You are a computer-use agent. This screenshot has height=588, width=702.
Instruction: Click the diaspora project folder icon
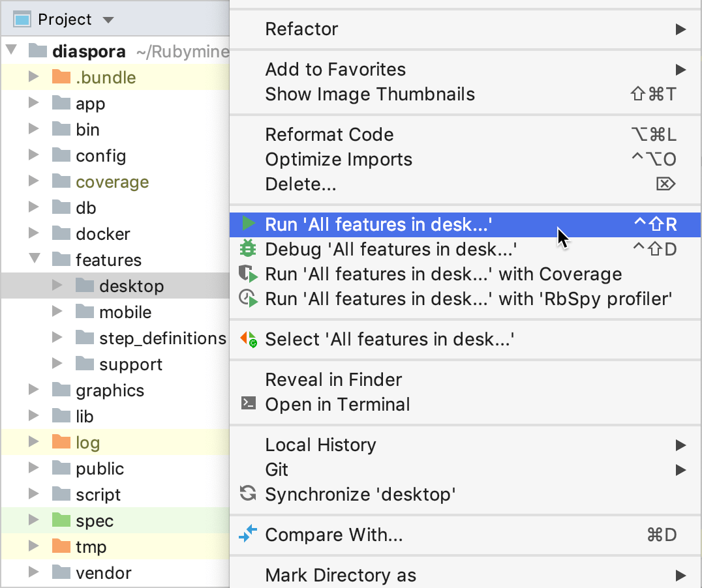tap(37, 51)
